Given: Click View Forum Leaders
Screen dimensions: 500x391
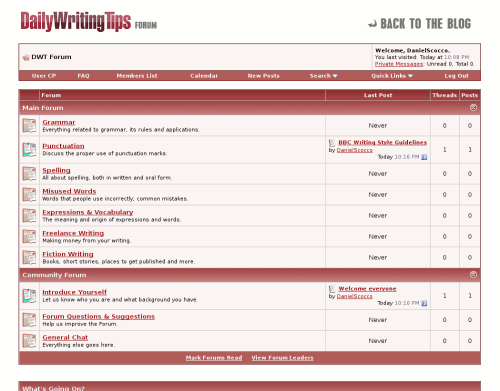Looking at the screenshot, I should click(x=282, y=358).
